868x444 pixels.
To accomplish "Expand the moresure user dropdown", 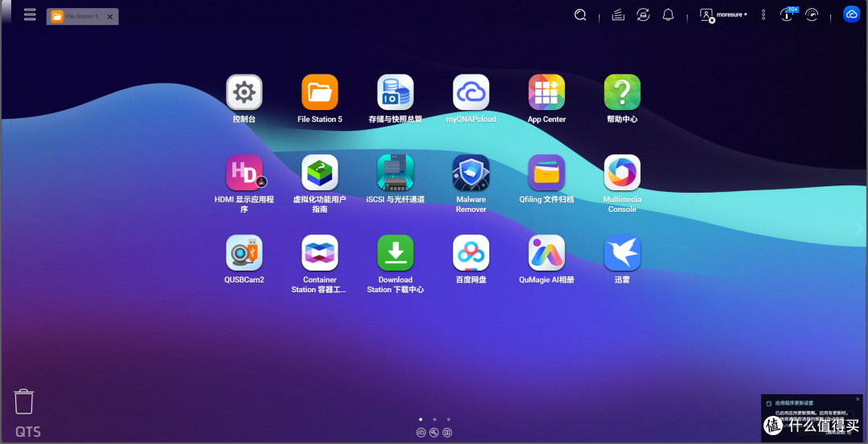I will coord(723,15).
